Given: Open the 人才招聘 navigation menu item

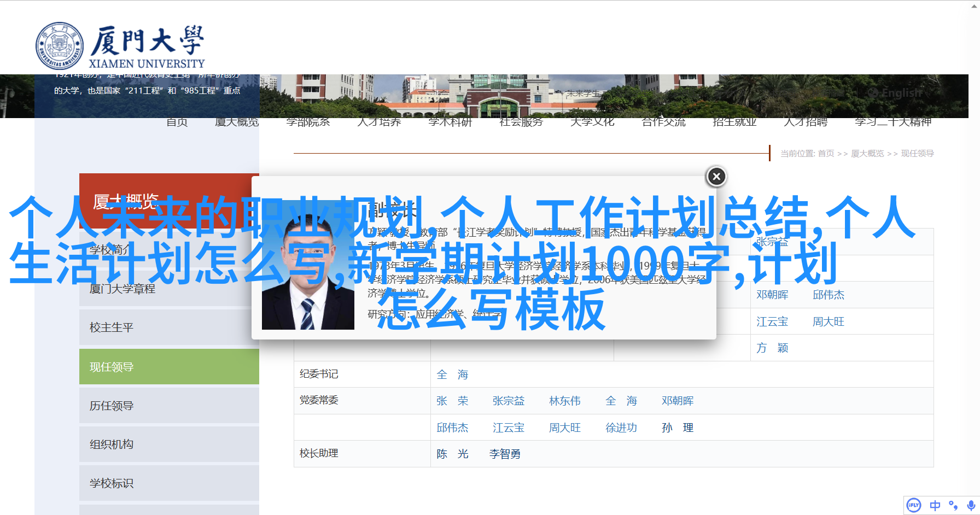Looking at the screenshot, I should pyautogui.click(x=805, y=122).
